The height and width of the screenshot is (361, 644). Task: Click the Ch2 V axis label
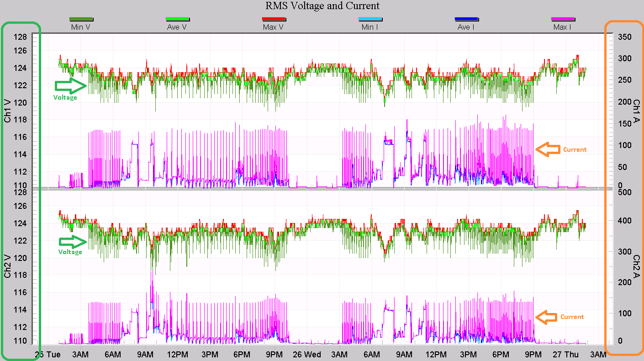pos(8,266)
